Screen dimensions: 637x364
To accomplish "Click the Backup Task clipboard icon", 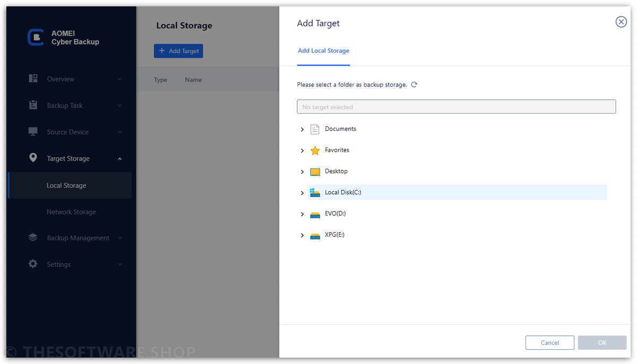I will tap(33, 105).
